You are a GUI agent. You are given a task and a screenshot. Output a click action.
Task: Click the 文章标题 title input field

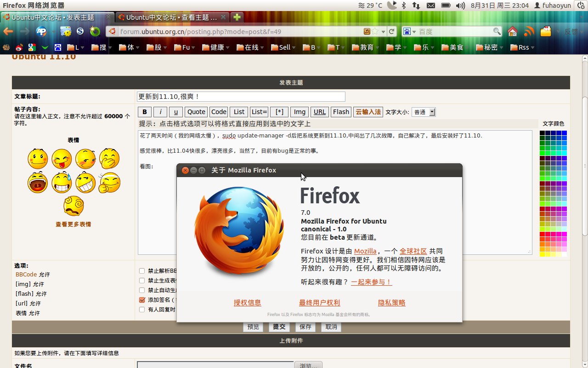tap(241, 97)
